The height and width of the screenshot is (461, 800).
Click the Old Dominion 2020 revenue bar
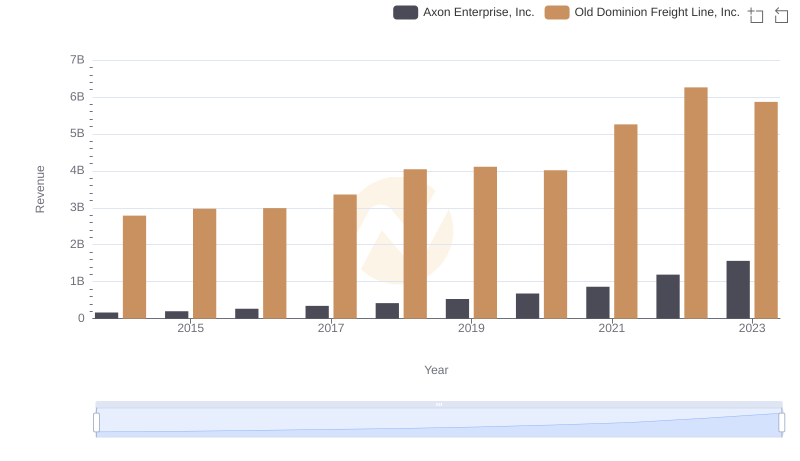(556, 244)
